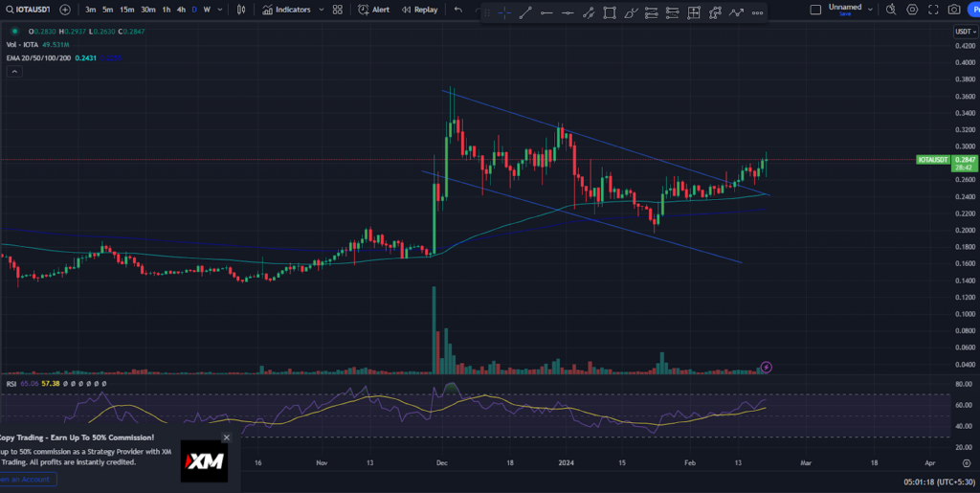The width and height of the screenshot is (980, 493).
Task: Choose the 1h timeframe
Action: click(x=167, y=10)
